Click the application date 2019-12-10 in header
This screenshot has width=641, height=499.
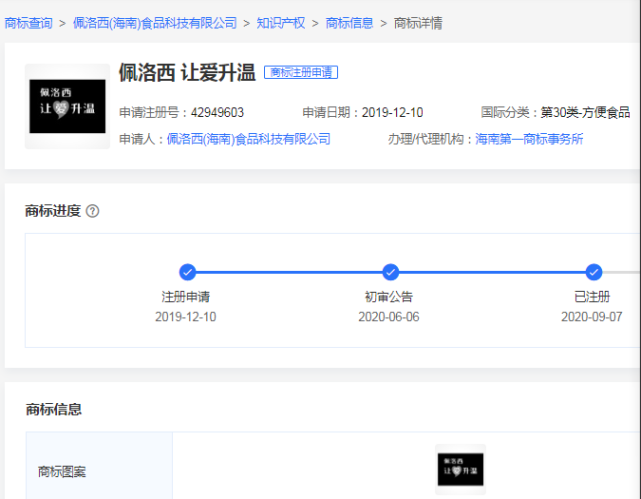point(392,112)
